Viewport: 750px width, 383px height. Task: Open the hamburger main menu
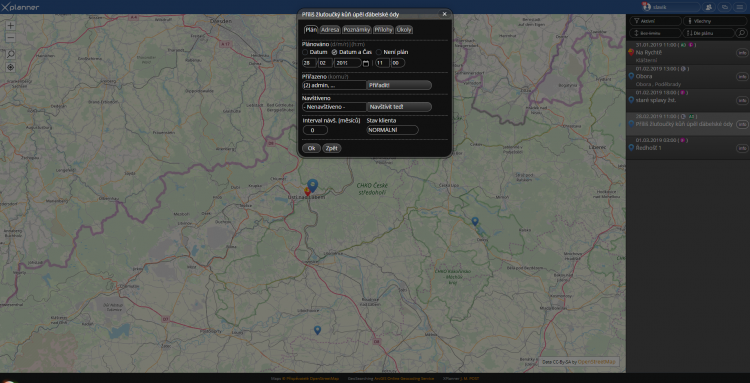click(x=739, y=7)
